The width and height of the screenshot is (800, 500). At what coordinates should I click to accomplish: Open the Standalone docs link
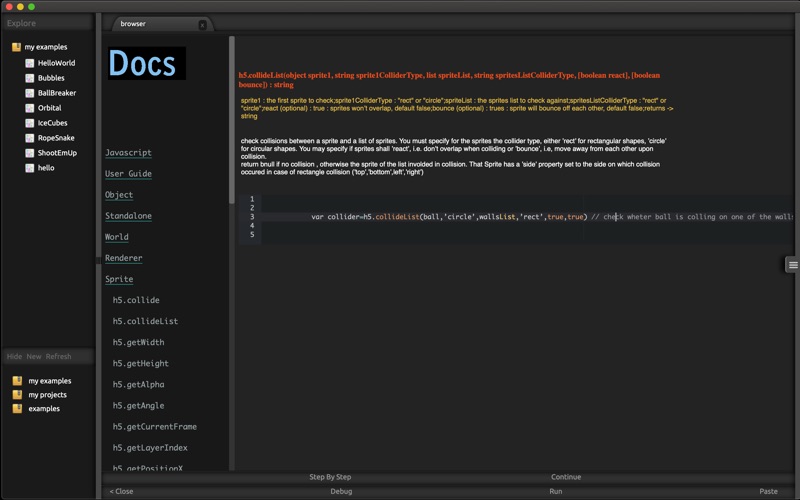[128, 216]
